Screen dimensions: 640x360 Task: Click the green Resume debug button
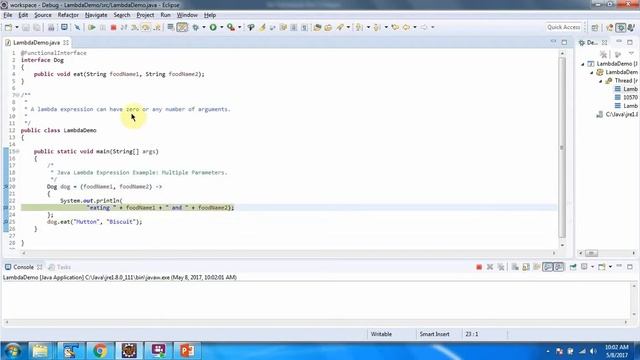click(92, 27)
